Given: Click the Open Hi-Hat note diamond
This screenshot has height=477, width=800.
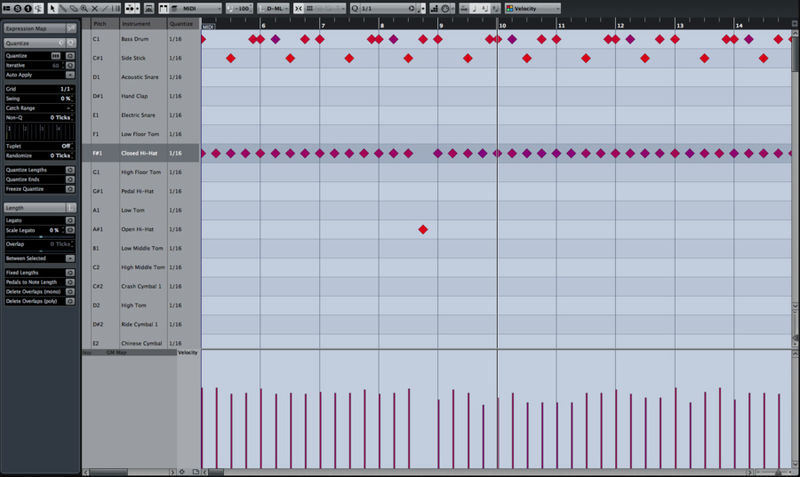Looking at the screenshot, I should point(423,230).
